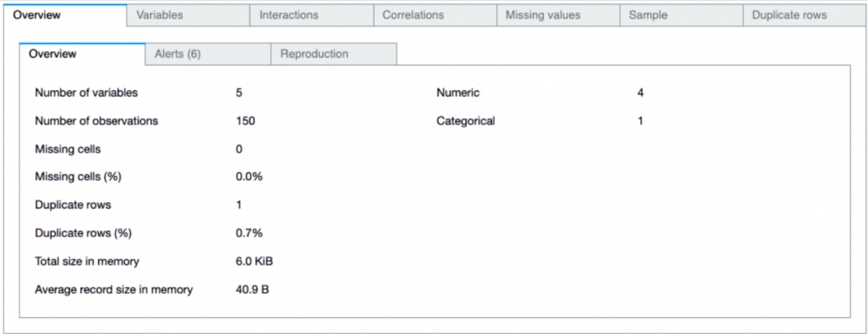Select the Duplicate rows (%) value 0.7%
The width and height of the screenshot is (868, 334).
click(249, 233)
